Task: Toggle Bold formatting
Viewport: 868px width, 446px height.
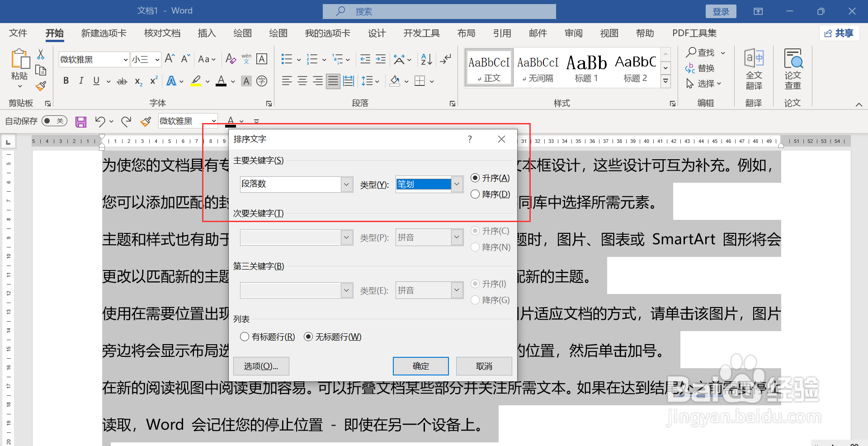Action: point(66,81)
